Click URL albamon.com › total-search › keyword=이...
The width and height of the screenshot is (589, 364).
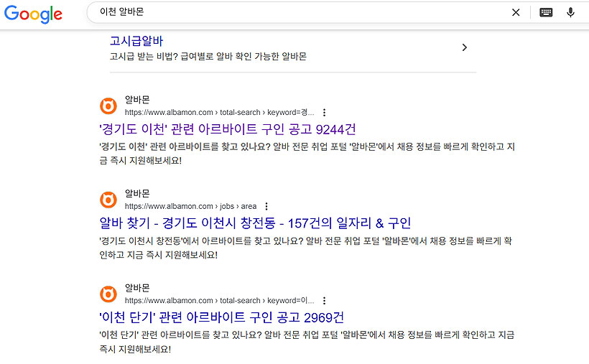coord(219,301)
